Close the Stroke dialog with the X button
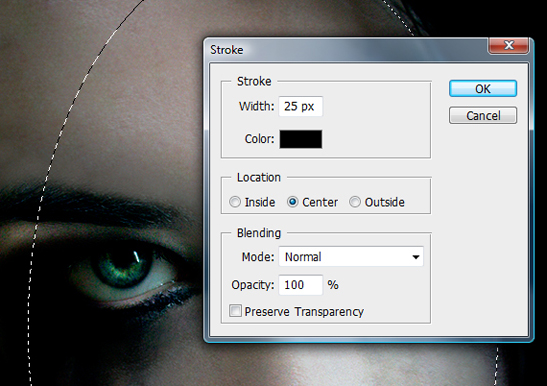This screenshot has height=386, width=547. coord(509,45)
